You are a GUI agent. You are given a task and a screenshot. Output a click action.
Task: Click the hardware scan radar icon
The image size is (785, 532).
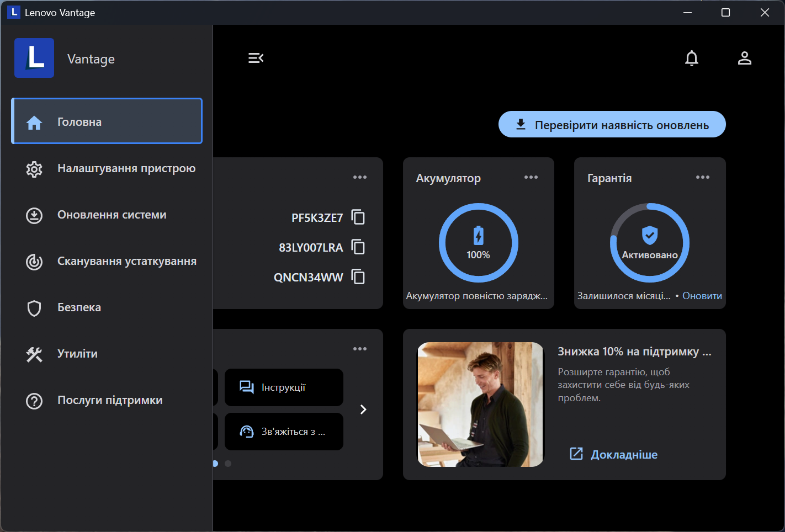point(34,262)
